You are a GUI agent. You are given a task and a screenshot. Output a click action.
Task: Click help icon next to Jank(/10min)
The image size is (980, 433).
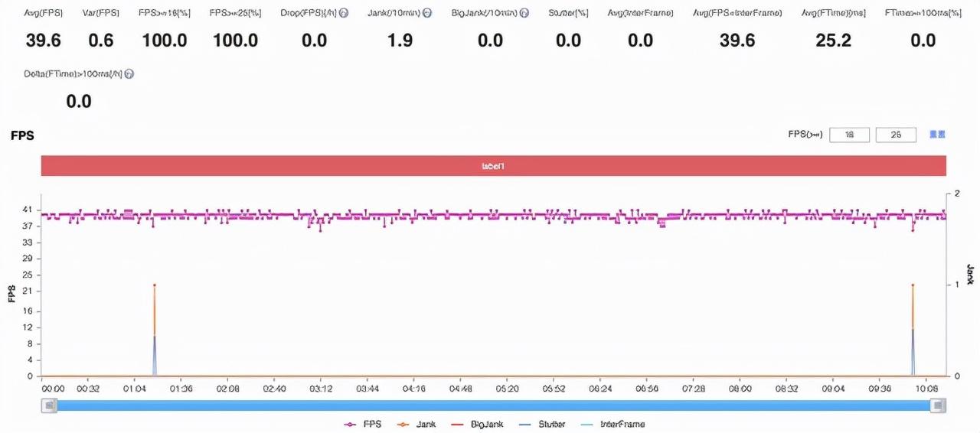[427, 14]
